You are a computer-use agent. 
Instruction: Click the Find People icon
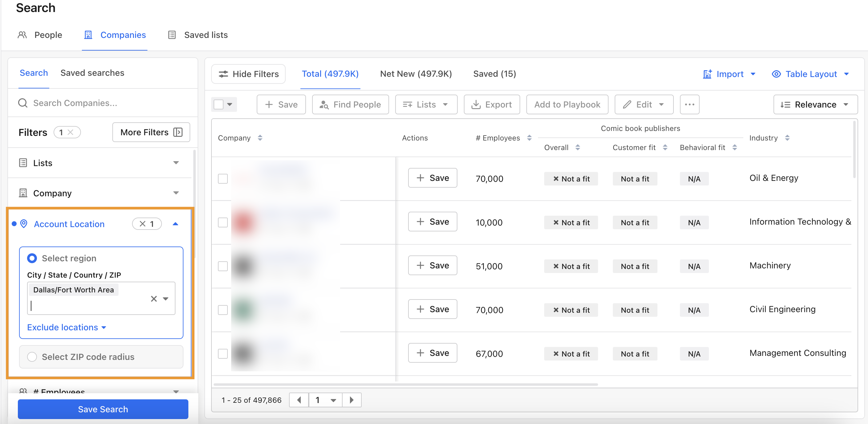[x=324, y=104]
